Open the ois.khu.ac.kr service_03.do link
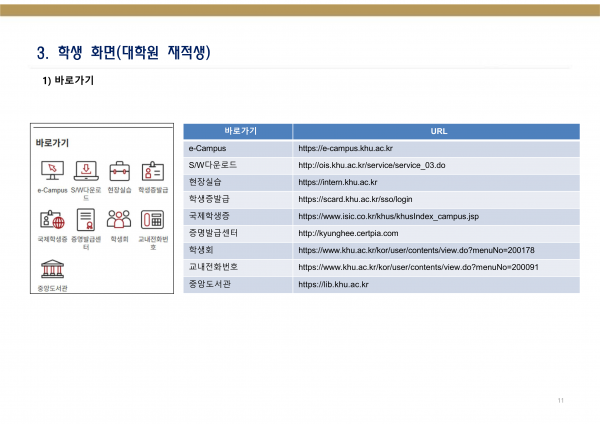The height and width of the screenshot is (424, 600). (372, 165)
